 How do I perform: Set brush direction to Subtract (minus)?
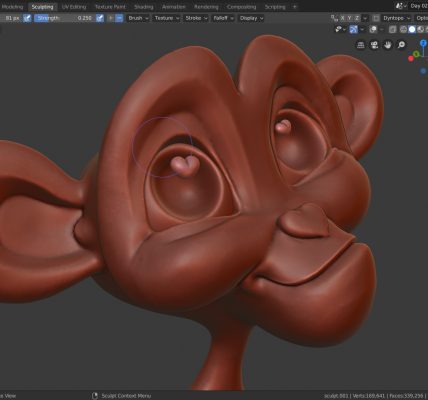click(x=119, y=18)
